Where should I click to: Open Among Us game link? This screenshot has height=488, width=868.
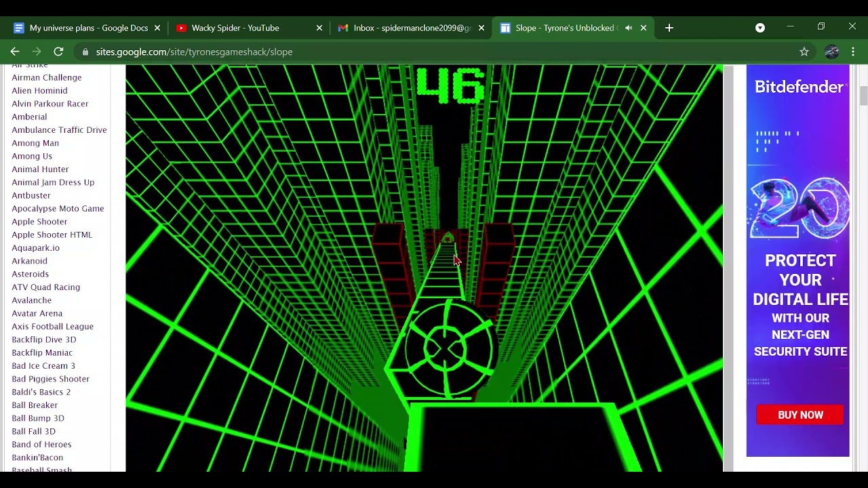pos(32,156)
